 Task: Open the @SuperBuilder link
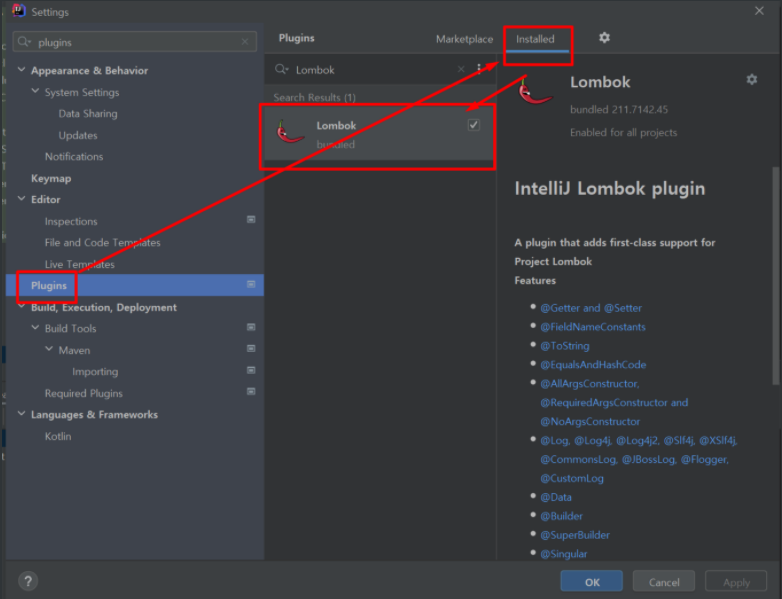[x=575, y=535]
